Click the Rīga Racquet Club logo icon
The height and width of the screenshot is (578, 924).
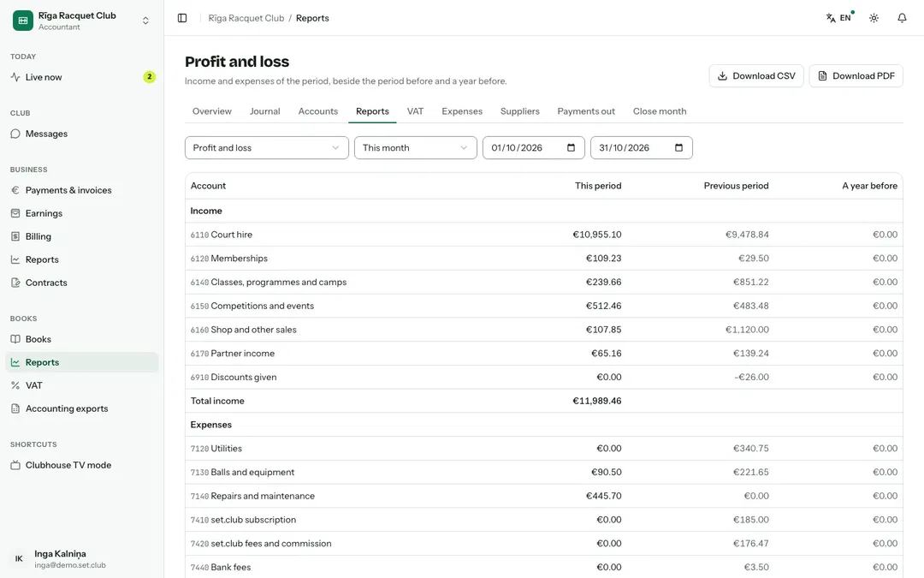pos(23,21)
